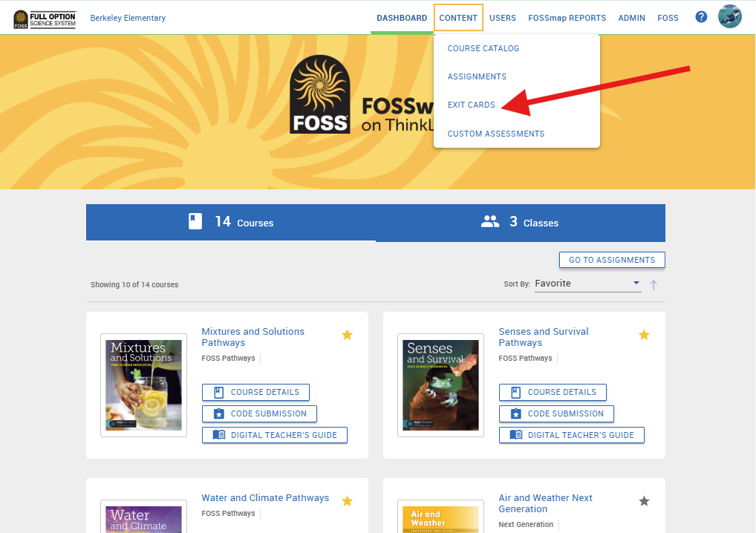
Task: Open the Sort By Favorite dropdown
Action: tap(587, 284)
